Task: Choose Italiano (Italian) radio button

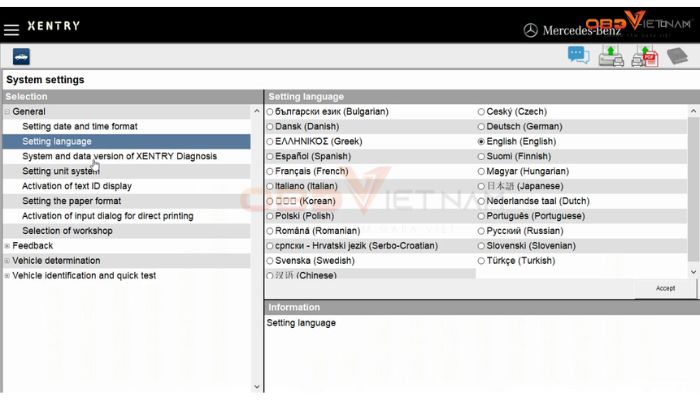Action: click(x=270, y=186)
